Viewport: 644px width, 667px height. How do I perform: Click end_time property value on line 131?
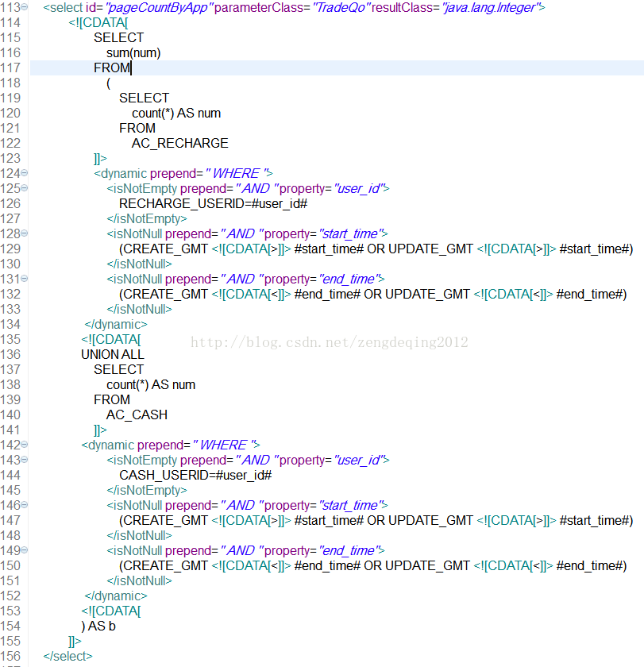pyautogui.click(x=349, y=279)
